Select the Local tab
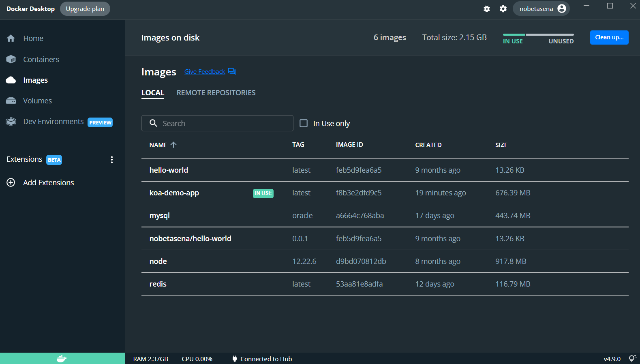Image resolution: width=640 pixels, height=364 pixels. click(153, 93)
